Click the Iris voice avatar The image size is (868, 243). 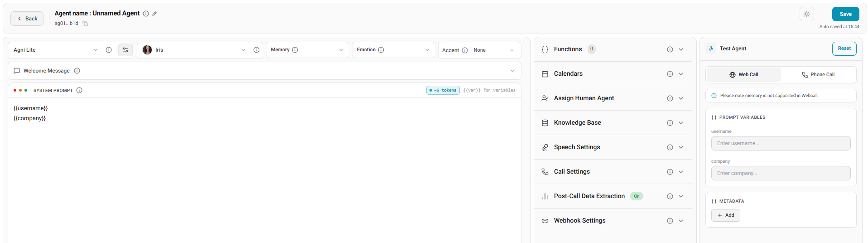point(147,50)
